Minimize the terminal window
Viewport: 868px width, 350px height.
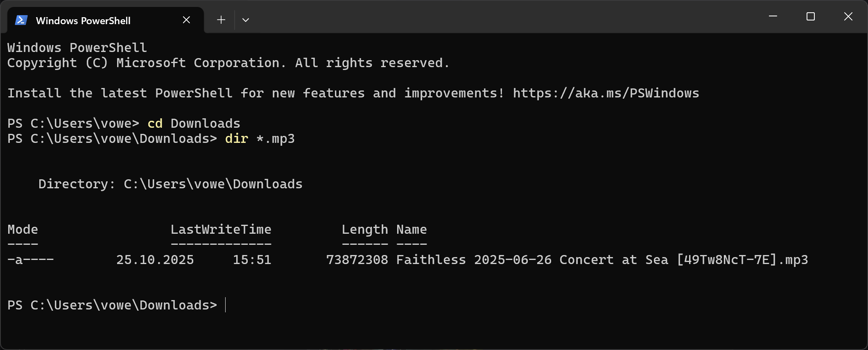click(x=773, y=16)
